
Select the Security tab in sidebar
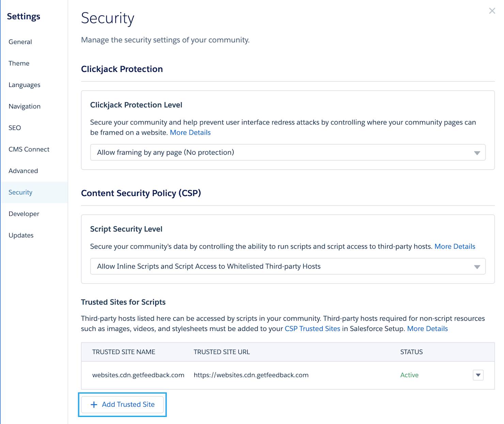click(20, 192)
